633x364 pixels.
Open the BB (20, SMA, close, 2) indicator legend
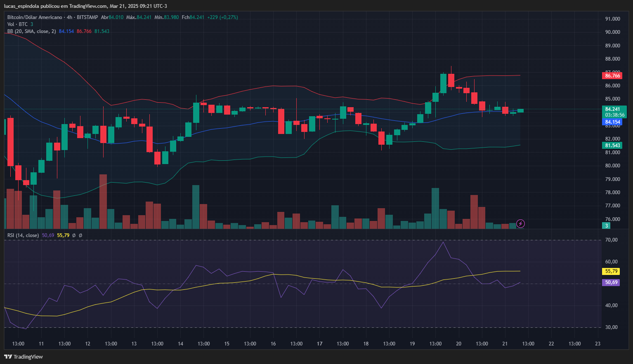[x=31, y=31]
